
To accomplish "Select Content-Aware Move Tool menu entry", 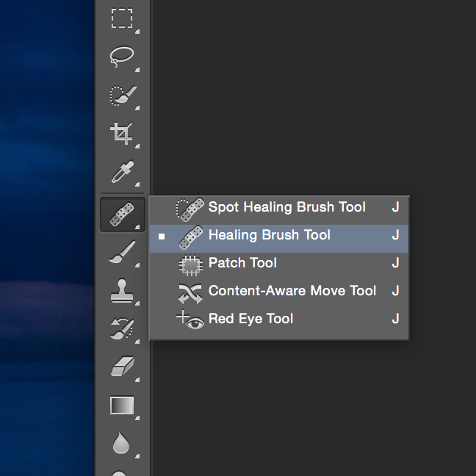I will 292,291.
